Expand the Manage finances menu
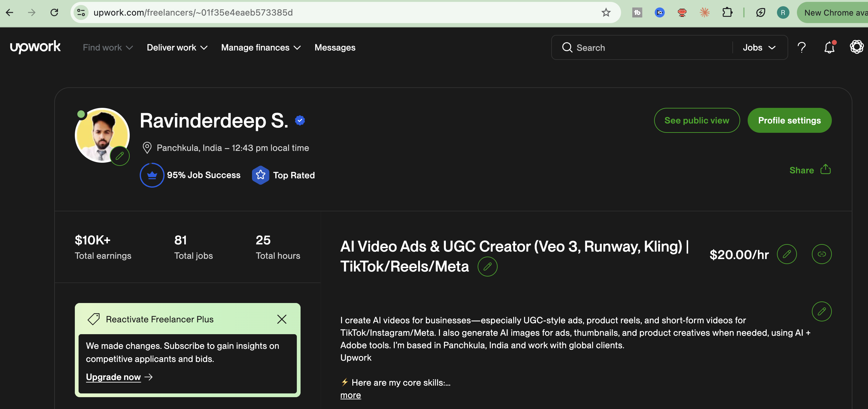 pos(261,47)
